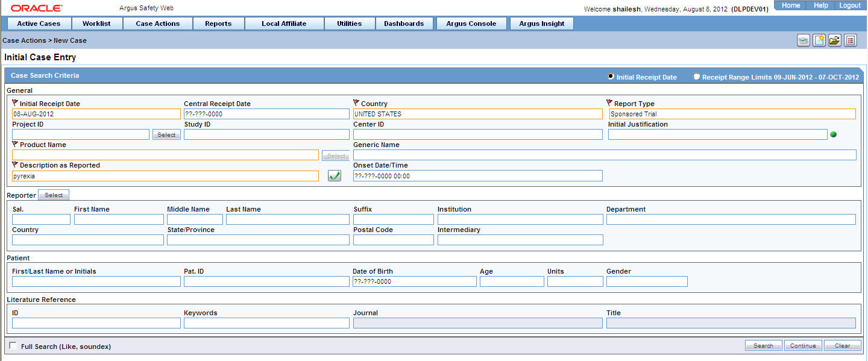Image resolution: width=868 pixels, height=361 pixels.
Task: Open the Utilities menu
Action: (350, 24)
